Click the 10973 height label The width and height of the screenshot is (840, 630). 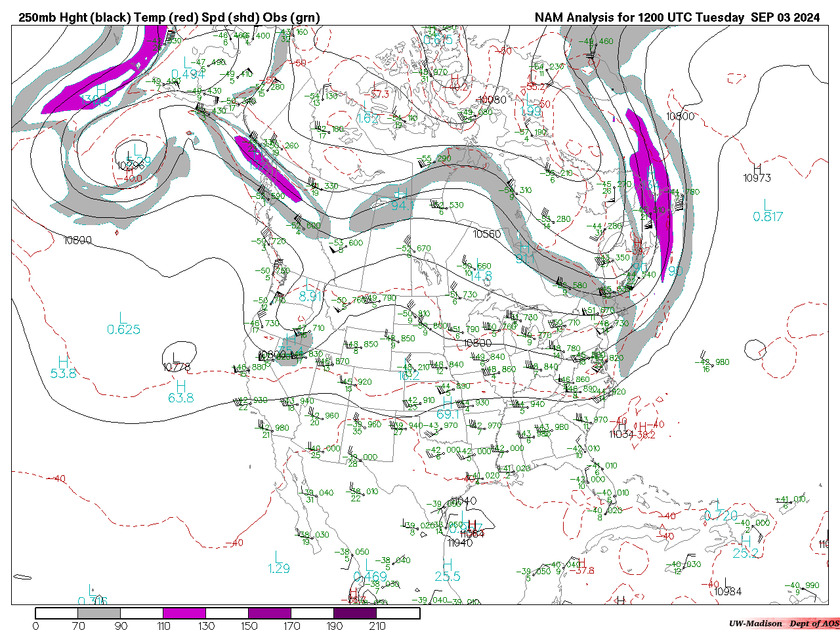[x=757, y=178]
